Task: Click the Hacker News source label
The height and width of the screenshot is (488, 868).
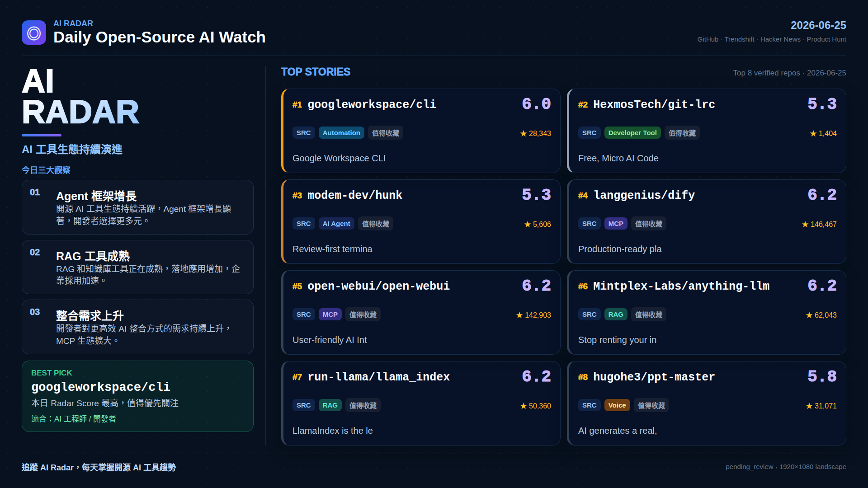Action: (780, 39)
